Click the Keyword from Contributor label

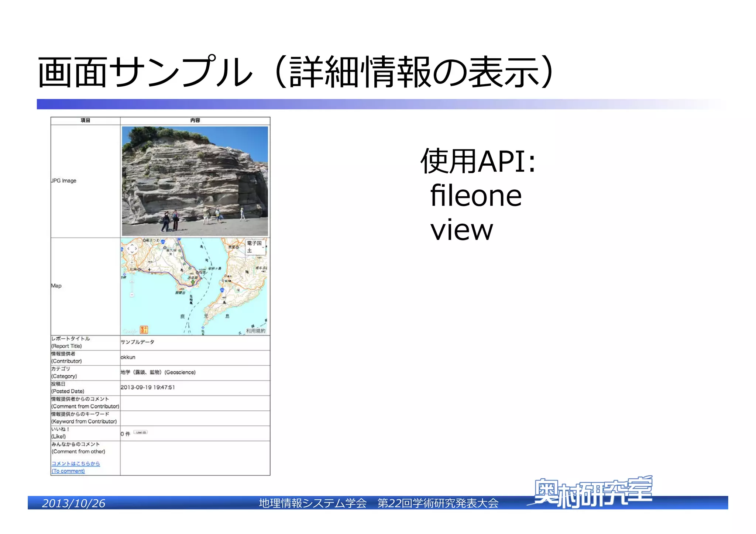pos(84,418)
